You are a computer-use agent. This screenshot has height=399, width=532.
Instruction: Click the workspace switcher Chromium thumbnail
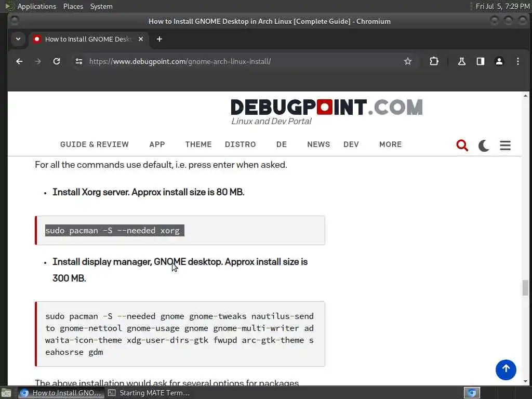point(472,393)
